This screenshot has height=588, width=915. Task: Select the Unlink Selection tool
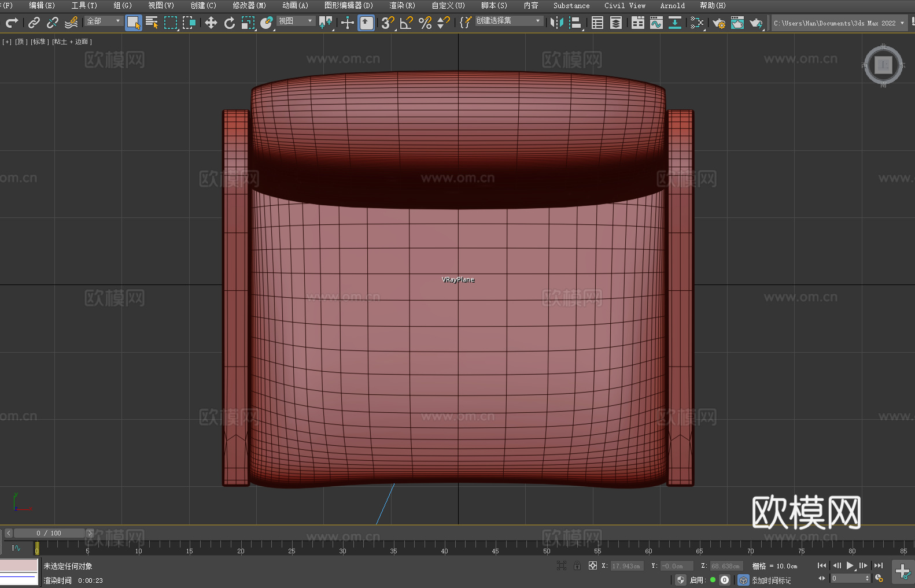[53, 23]
